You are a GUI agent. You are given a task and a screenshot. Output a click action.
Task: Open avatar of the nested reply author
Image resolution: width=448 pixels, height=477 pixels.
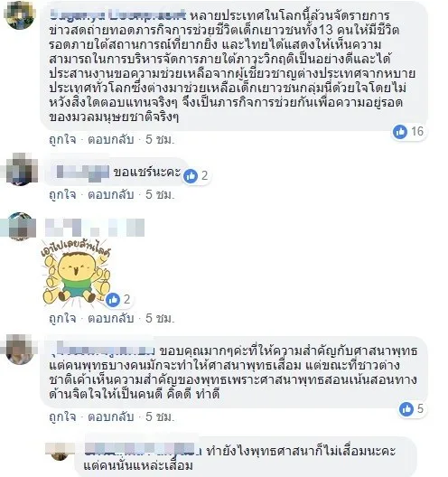coord(60,452)
